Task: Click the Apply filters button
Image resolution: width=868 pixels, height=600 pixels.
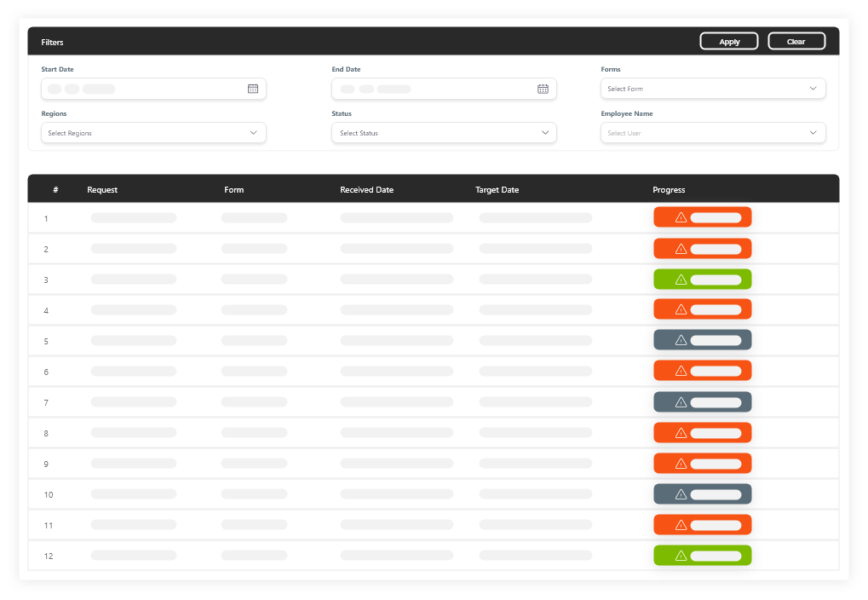Action: point(729,42)
